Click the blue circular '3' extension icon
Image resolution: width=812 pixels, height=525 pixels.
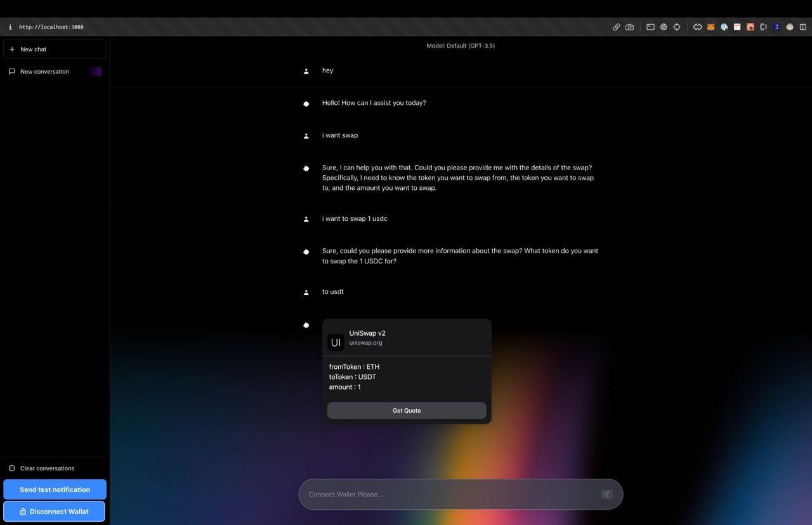[776, 27]
